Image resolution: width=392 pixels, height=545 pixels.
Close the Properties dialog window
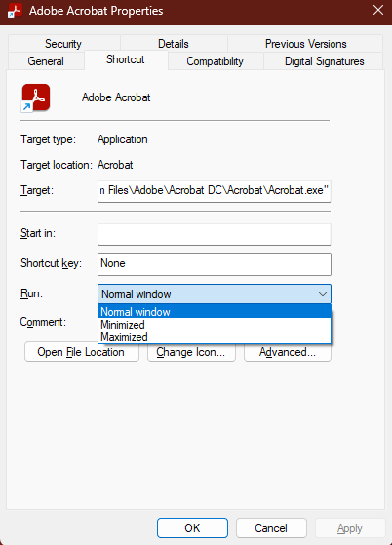coord(378,10)
